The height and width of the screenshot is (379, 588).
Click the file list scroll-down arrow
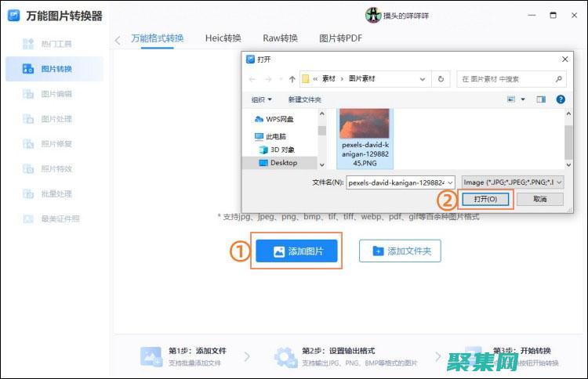[568, 164]
